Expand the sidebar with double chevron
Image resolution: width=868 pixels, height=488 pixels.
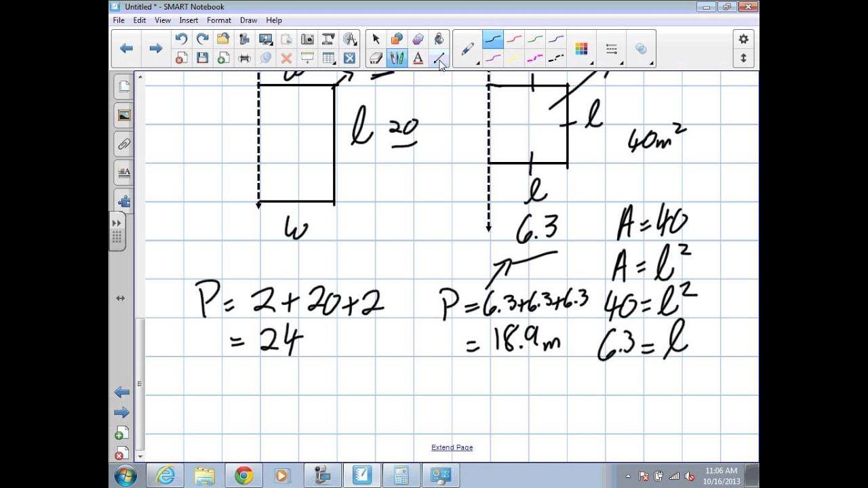click(117, 223)
